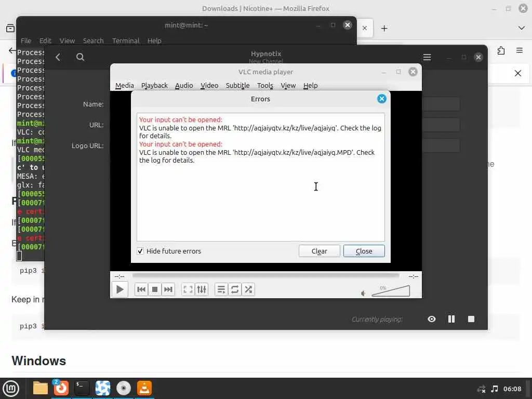Viewport: 532px width, 399px height.
Task: Open the sound music note tray icon
Action: [x=495, y=389]
